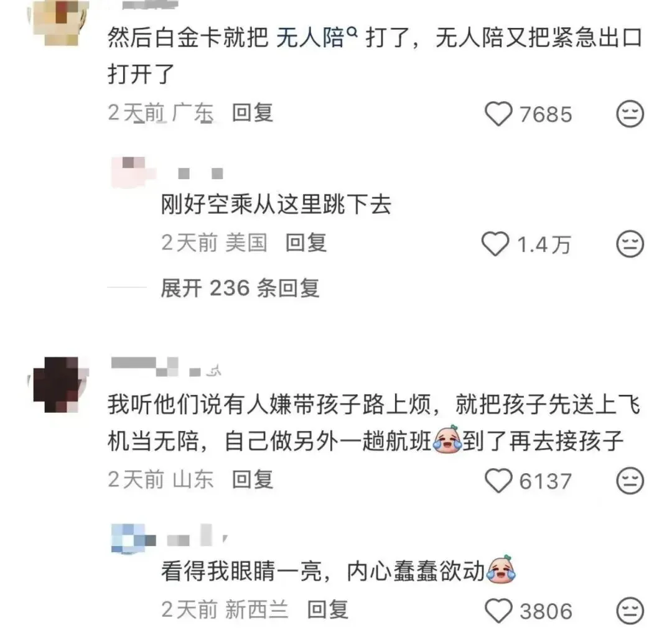Like the comment with 7685 likes
Screen dimensions: 672x633
click(498, 114)
